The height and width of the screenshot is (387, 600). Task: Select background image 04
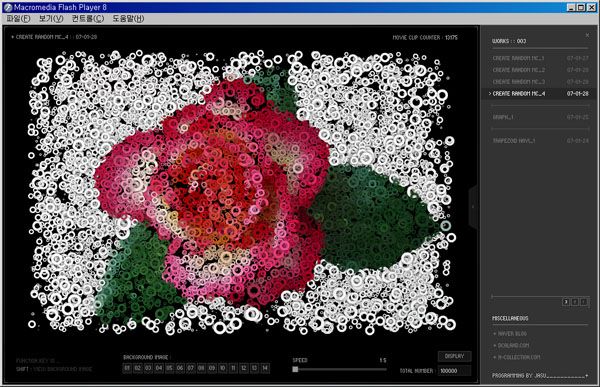tap(159, 368)
